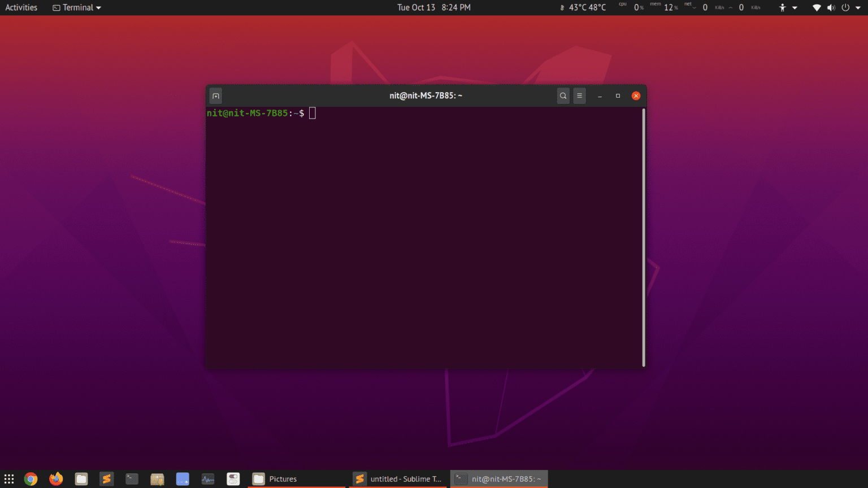Viewport: 868px width, 488px height.
Task: Open the Terminal application menu
Action: tap(76, 7)
